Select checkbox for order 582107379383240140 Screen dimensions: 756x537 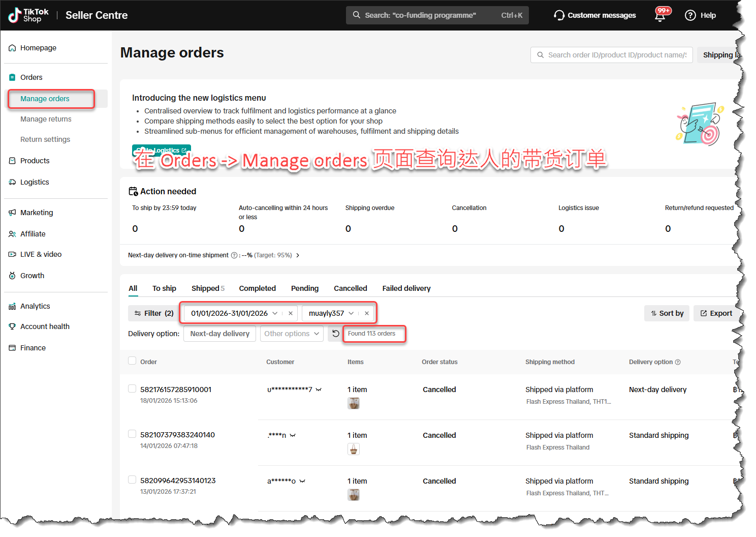pyautogui.click(x=132, y=434)
